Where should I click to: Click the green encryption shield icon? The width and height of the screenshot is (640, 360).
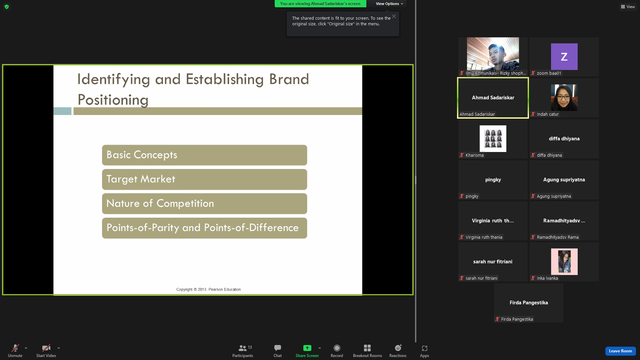click(7, 7)
